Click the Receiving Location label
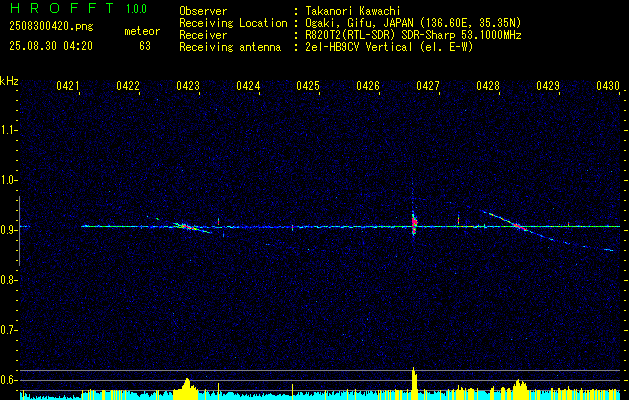 tap(233, 23)
